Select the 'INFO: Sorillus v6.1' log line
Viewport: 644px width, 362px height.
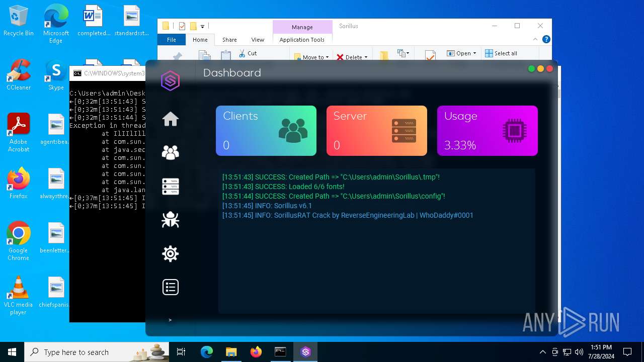(x=267, y=206)
